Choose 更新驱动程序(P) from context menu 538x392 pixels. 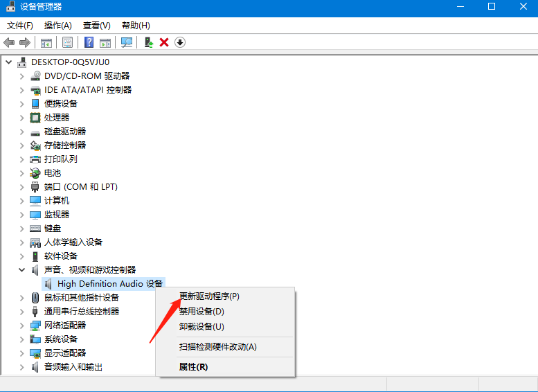point(225,296)
